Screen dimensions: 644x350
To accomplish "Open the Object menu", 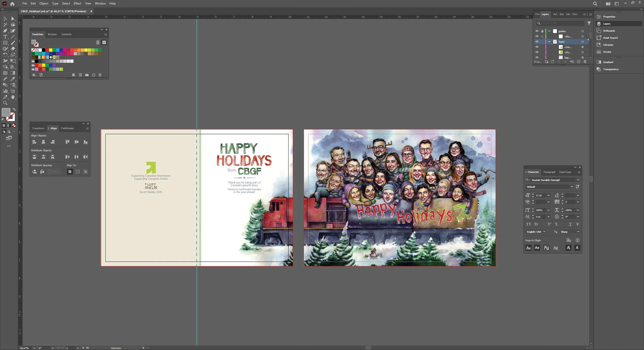I will coord(44,3).
